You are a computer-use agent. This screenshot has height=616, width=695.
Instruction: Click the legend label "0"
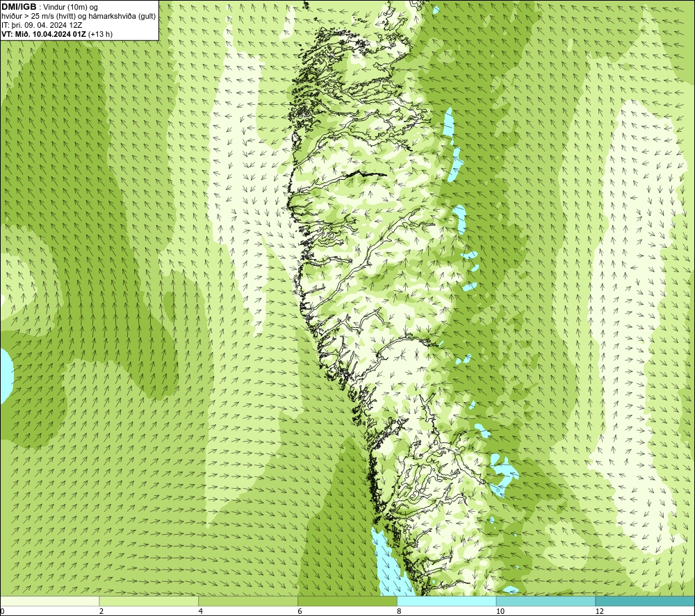(2, 611)
